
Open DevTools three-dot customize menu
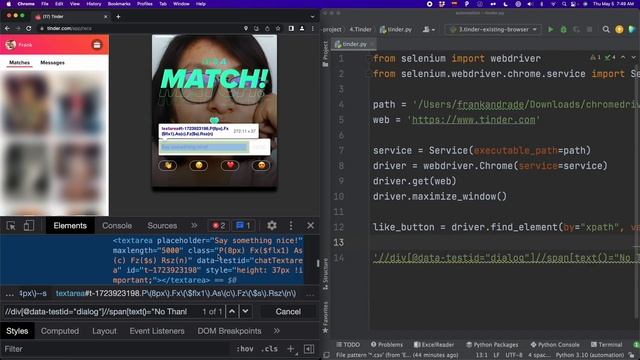click(291, 226)
